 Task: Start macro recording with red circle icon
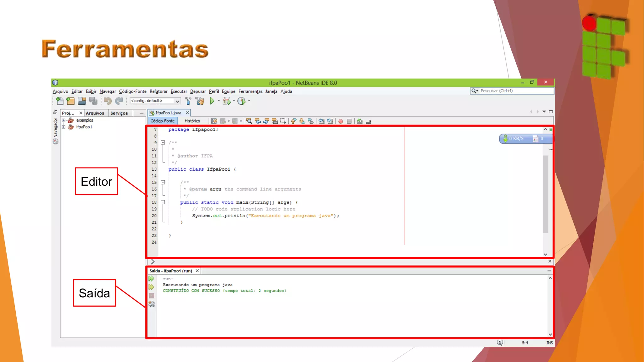coord(341,121)
